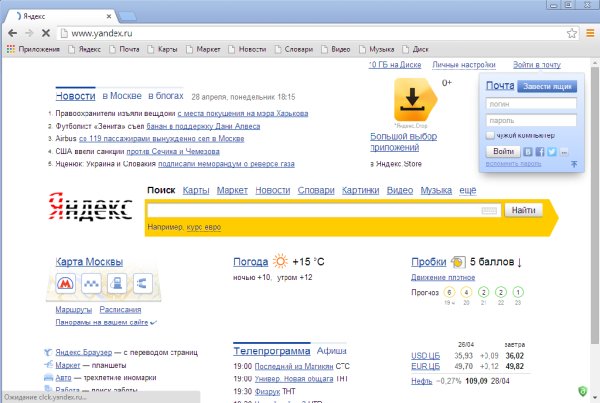The width and height of the screenshot is (600, 403).
Task: Tick the чужой компьютер checkbox
Action: [x=490, y=135]
